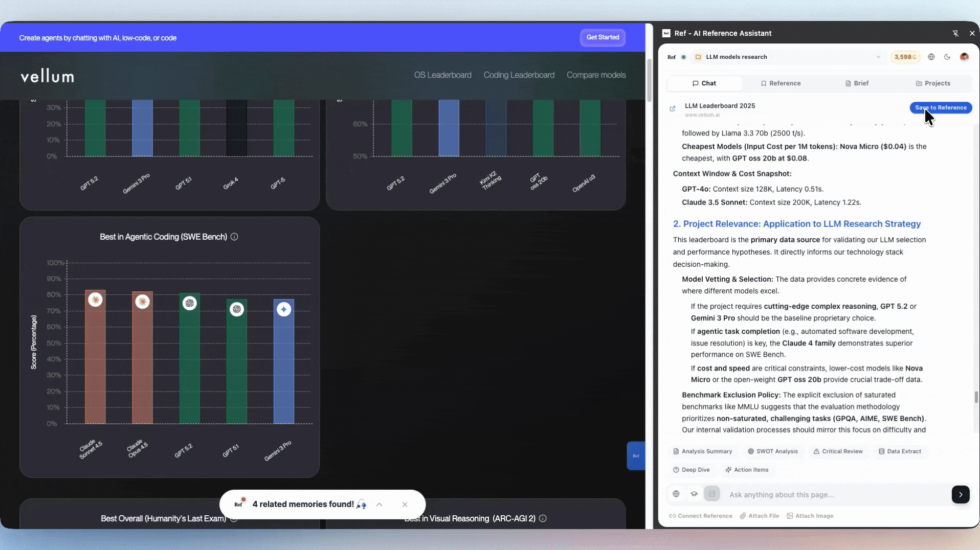Toggle the database source button in chat input

[x=712, y=494]
